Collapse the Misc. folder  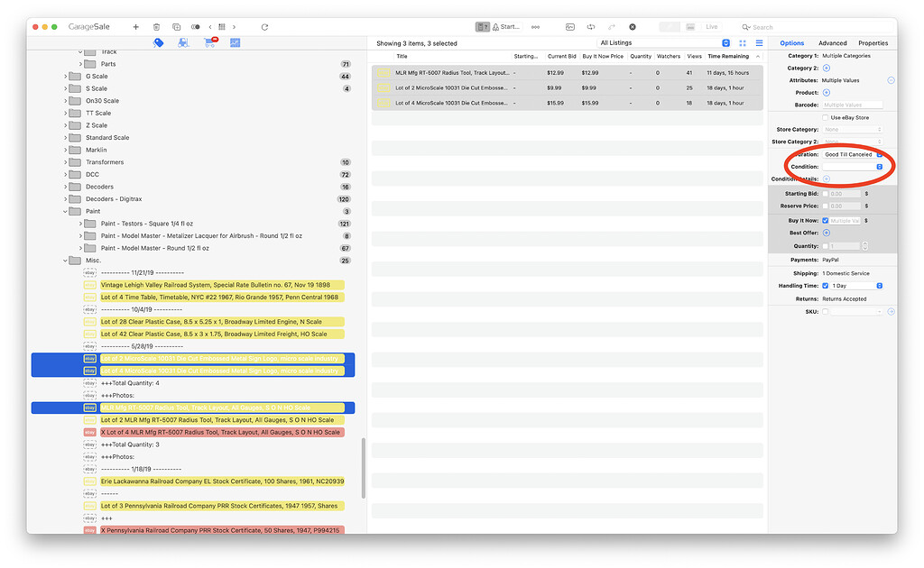coord(65,261)
